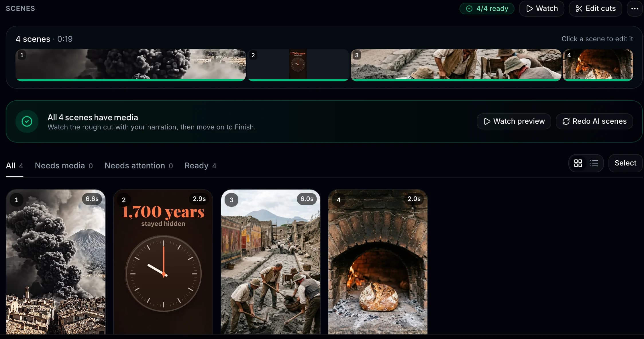Screen dimensions: 644x339
Task: Select scene 4 oven clip in timeline
Action: (x=598, y=65)
